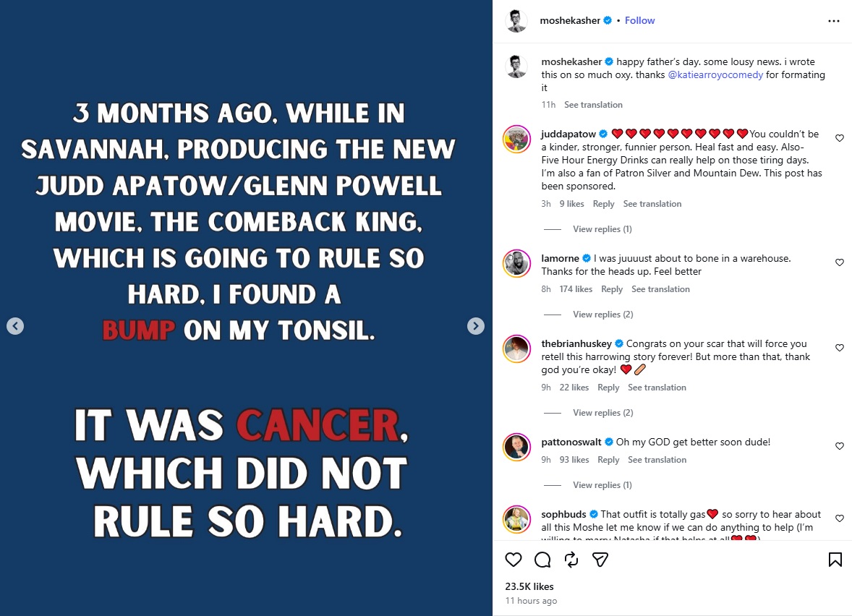Expand View replies (2) under thebrianhuskey
Screen dimensions: 852x616
coord(602,413)
